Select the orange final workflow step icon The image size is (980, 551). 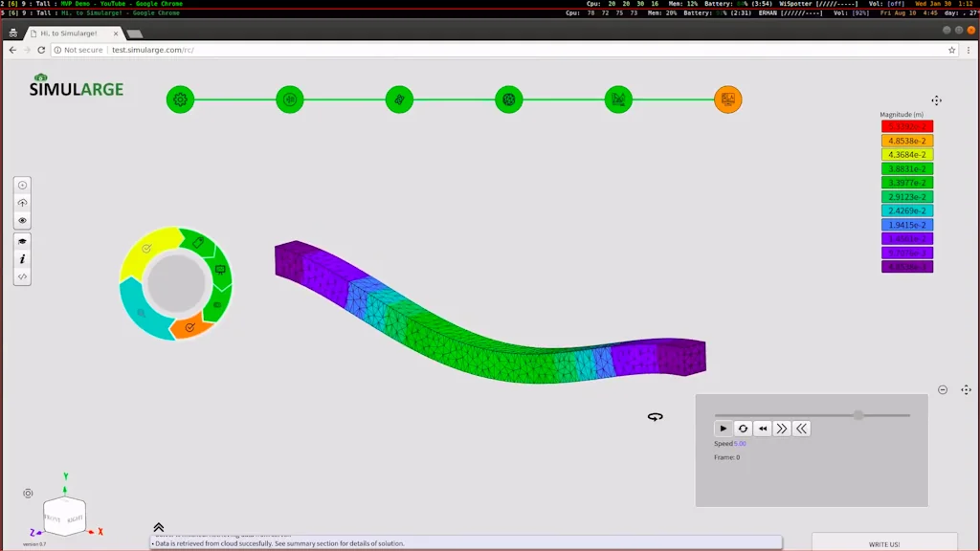coord(727,99)
